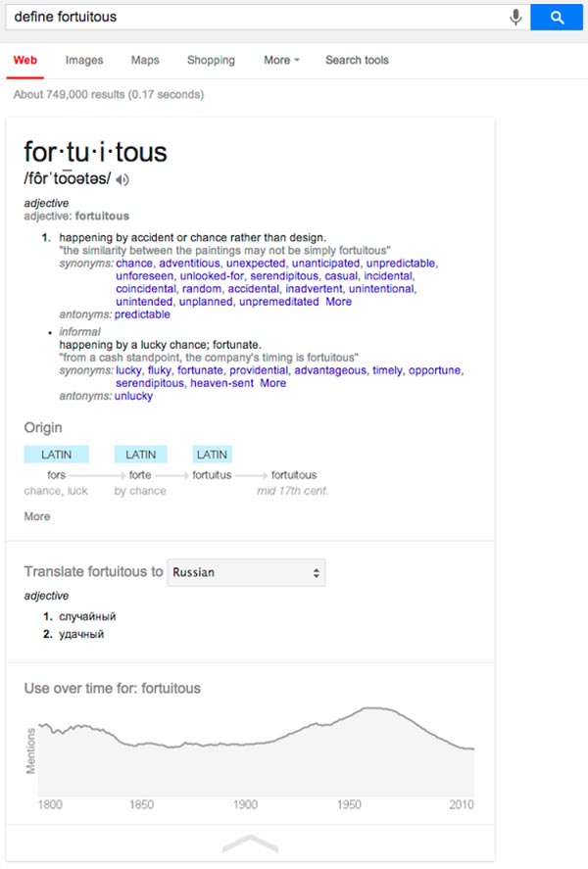The height and width of the screenshot is (869, 588).
Task: Go to the Shopping tab
Action: pyautogui.click(x=211, y=60)
